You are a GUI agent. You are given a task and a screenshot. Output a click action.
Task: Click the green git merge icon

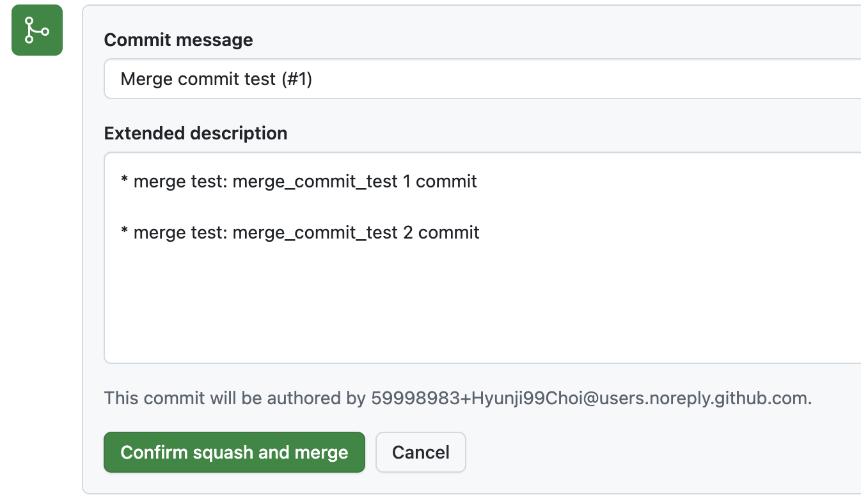click(37, 30)
